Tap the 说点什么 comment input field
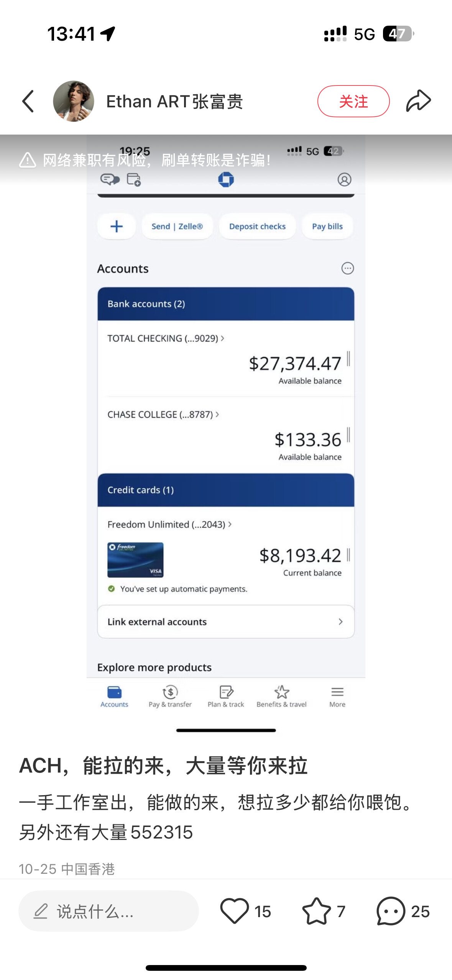 (108, 911)
